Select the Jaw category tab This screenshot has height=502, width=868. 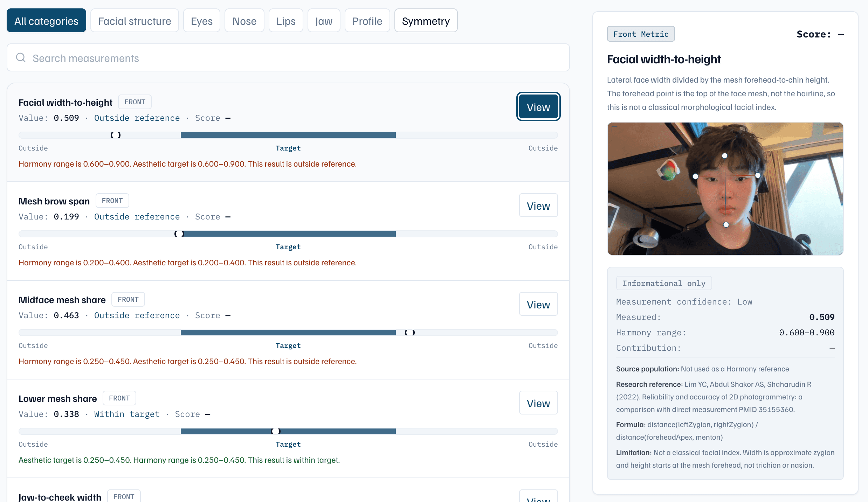(x=324, y=21)
